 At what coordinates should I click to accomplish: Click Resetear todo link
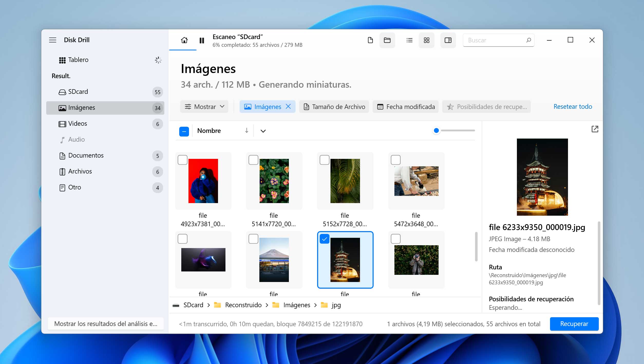tap(573, 107)
